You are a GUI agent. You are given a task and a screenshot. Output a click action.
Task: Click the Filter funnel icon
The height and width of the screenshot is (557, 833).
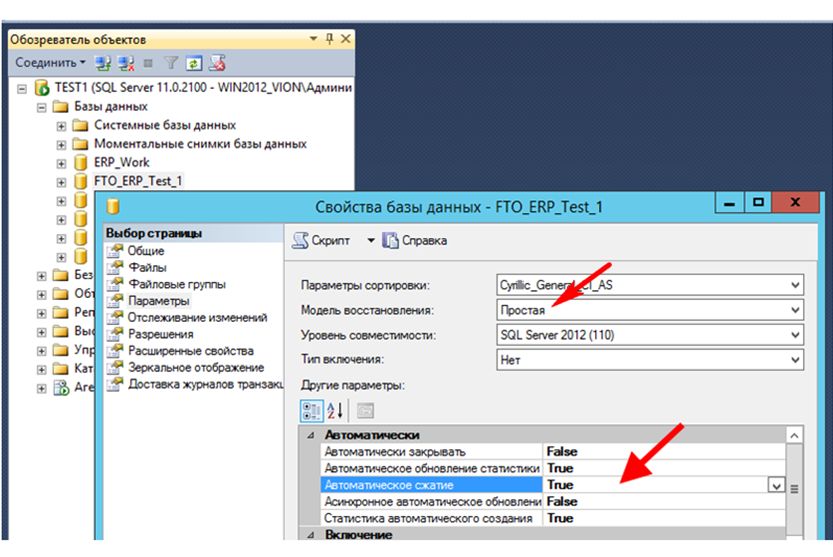pyautogui.click(x=171, y=63)
